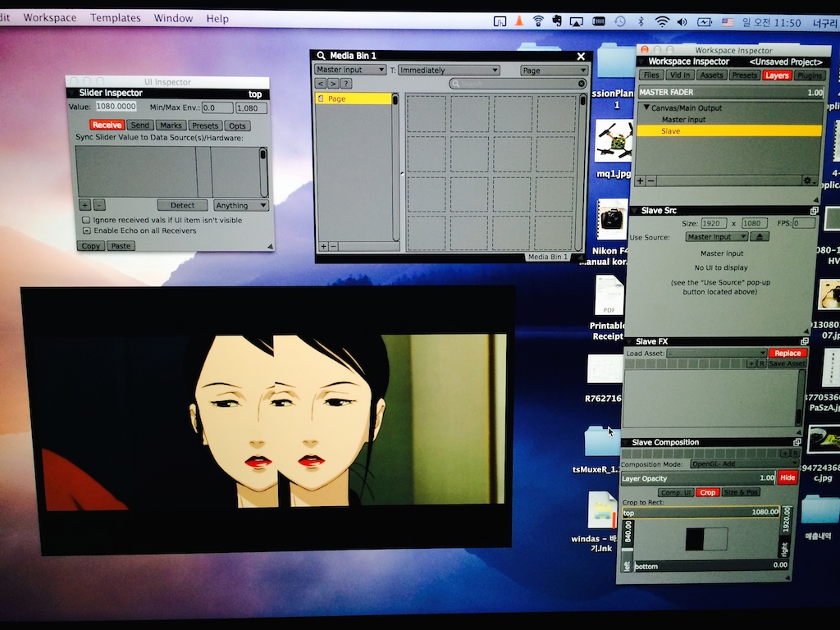Screen dimensions: 840x630
Task: Clear the Media Bin search field
Action: coord(582,84)
